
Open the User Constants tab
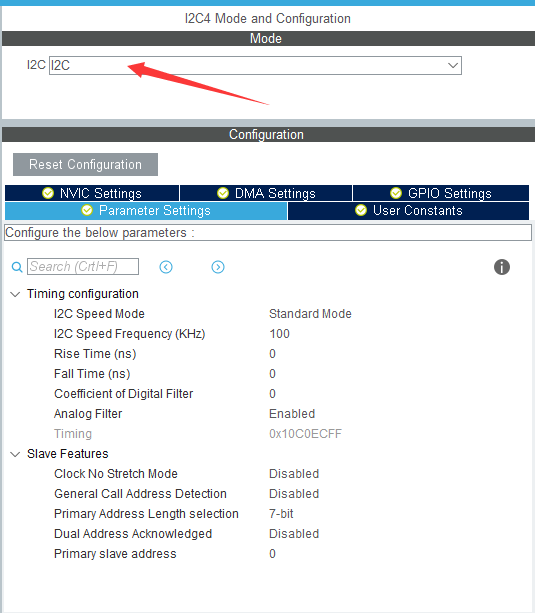408,211
